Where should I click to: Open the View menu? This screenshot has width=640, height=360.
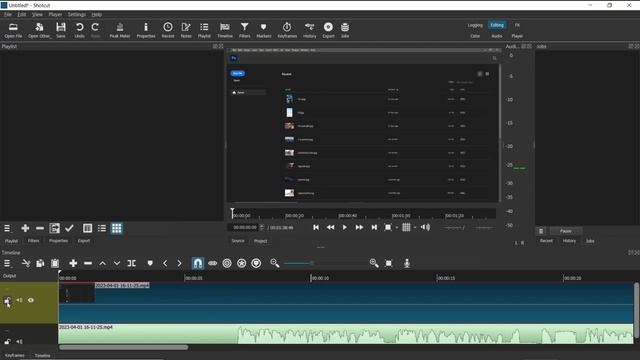[37, 14]
